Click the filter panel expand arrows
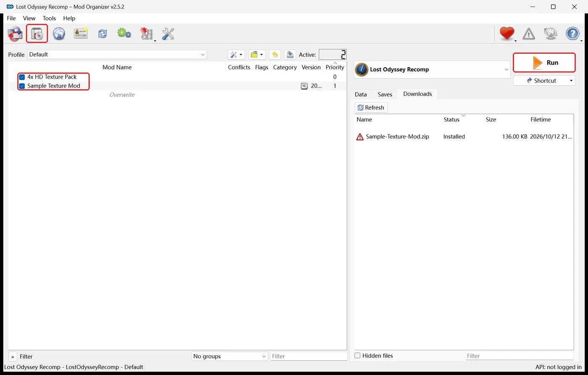The image size is (588, 375). pos(13,357)
